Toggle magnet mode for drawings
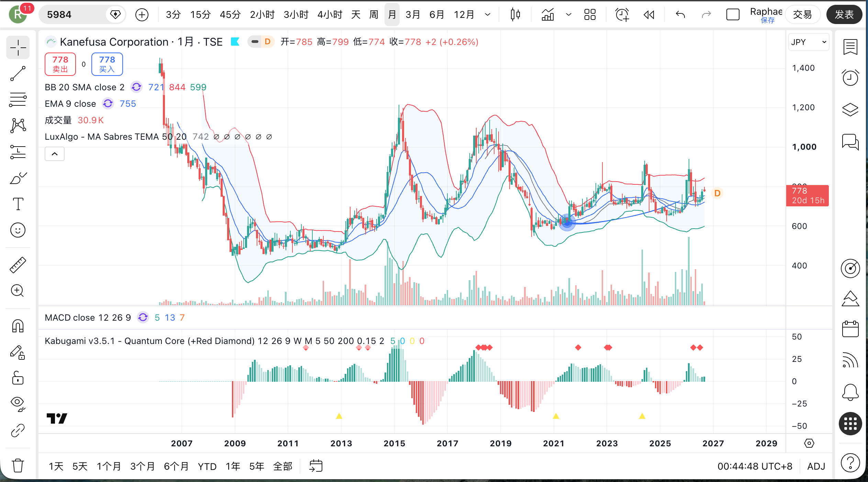This screenshot has height=482, width=868. [x=18, y=326]
